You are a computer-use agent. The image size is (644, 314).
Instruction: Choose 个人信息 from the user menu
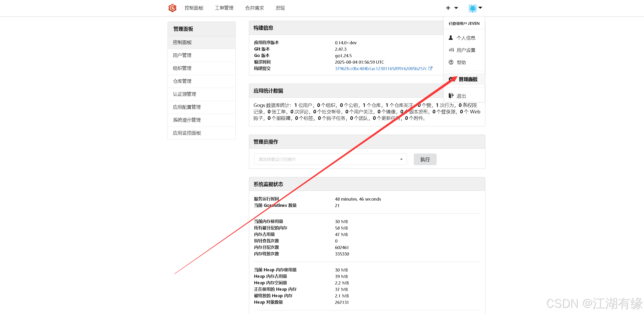click(x=466, y=38)
